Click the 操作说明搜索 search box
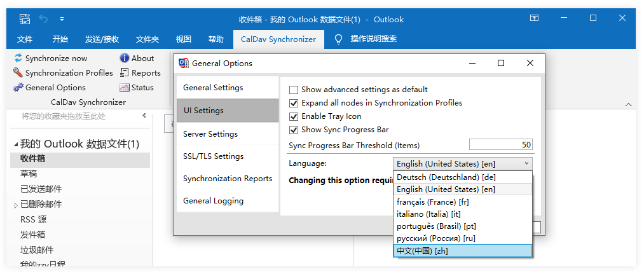 point(374,39)
